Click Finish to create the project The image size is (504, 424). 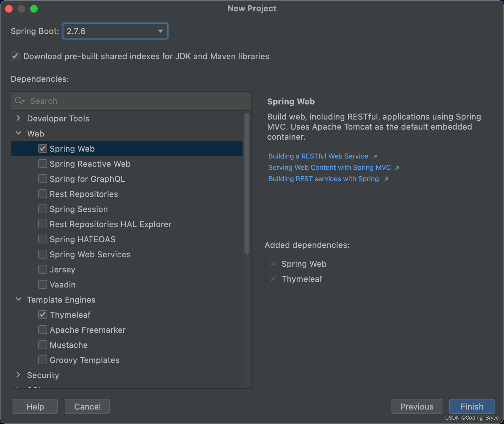[x=472, y=406]
